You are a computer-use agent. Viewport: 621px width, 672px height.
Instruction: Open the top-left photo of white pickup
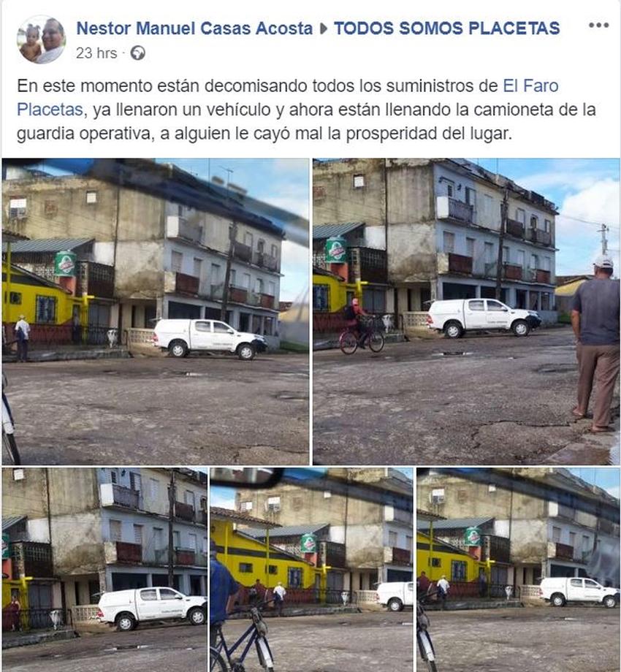point(156,312)
